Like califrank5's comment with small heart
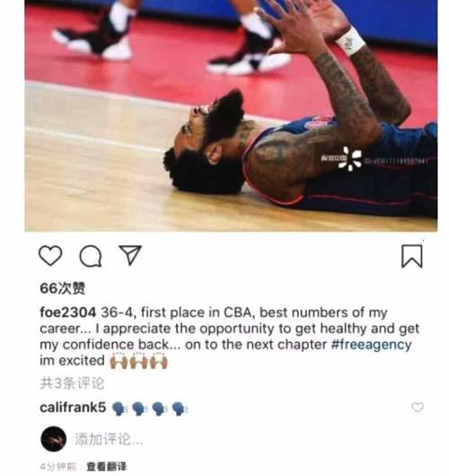449x476 pixels. 418,407
